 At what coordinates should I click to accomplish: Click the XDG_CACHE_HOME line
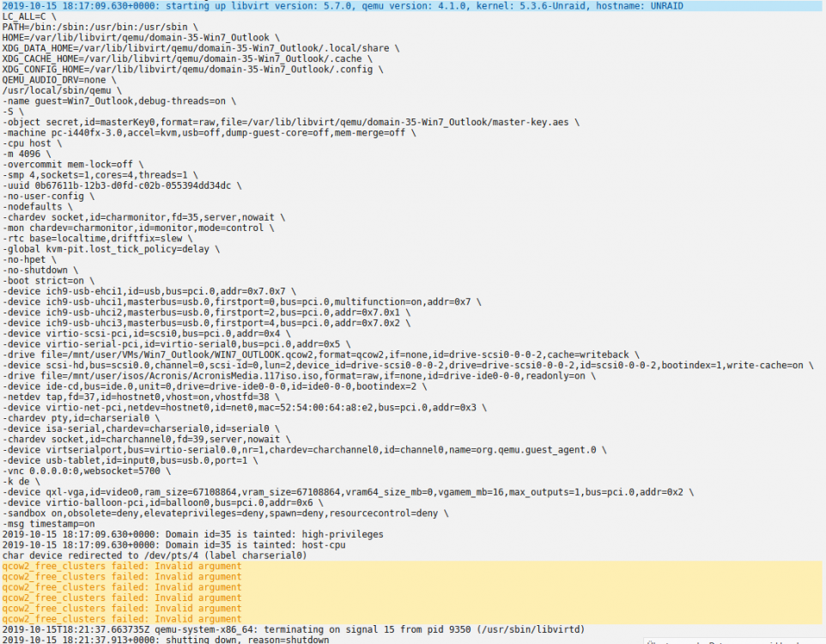pos(187,58)
